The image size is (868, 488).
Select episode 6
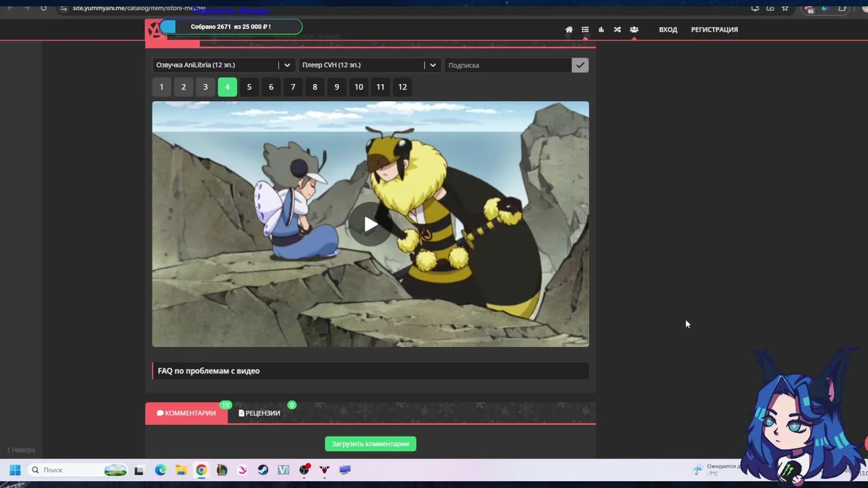[x=271, y=87]
